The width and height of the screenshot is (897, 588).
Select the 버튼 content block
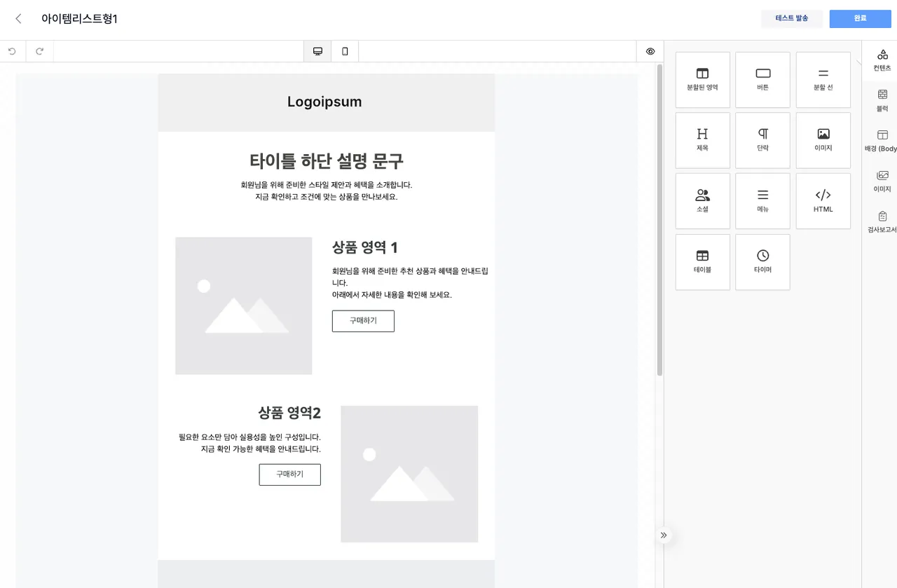(762, 79)
